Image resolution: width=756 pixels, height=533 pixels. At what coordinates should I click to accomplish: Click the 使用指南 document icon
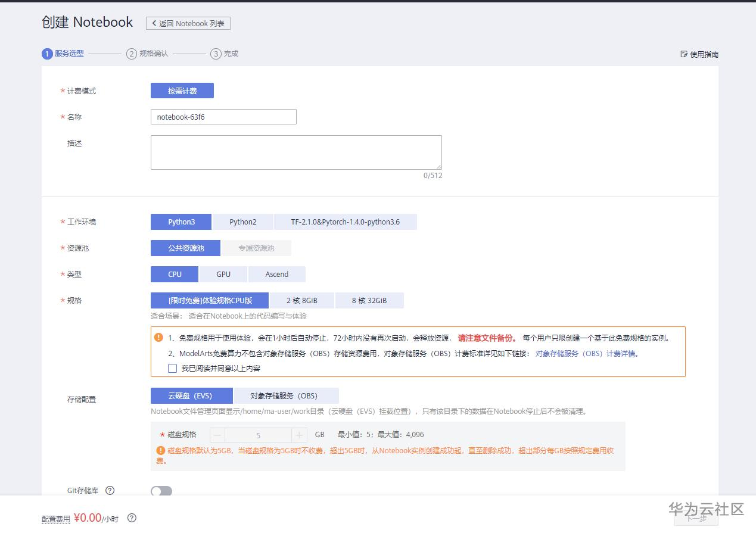click(684, 54)
